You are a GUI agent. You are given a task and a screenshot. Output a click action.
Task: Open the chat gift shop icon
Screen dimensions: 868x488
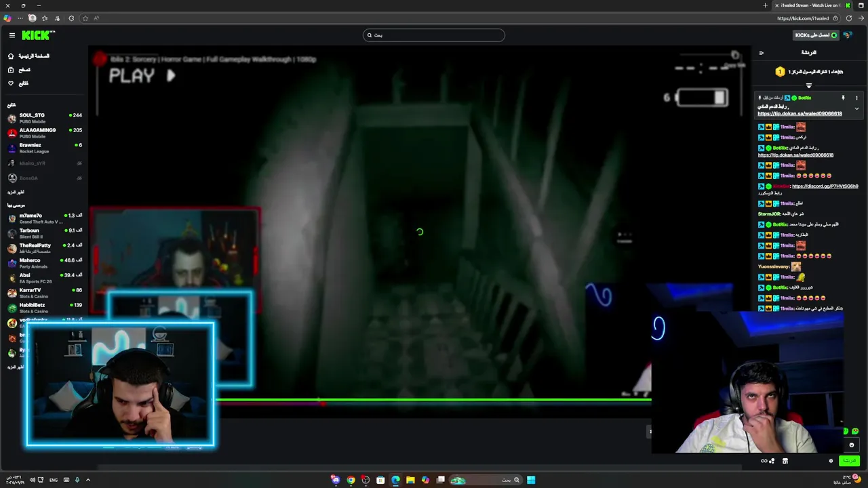(x=785, y=461)
